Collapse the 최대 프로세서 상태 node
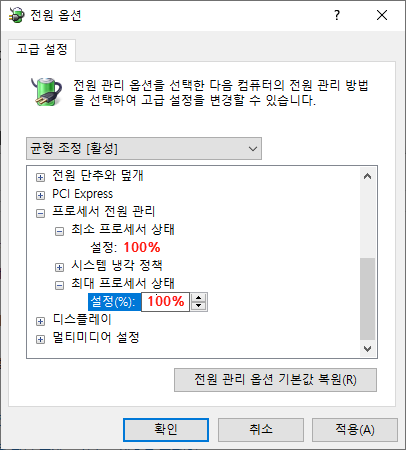 (x=59, y=285)
